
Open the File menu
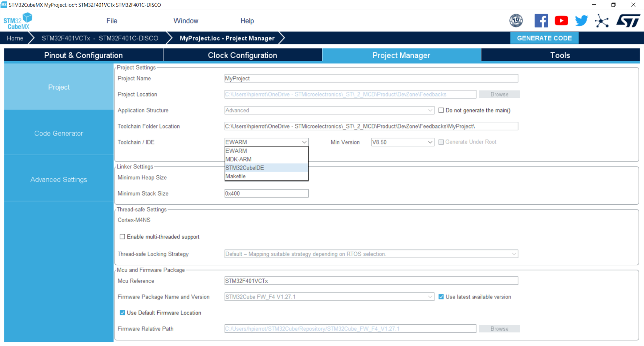[112, 21]
